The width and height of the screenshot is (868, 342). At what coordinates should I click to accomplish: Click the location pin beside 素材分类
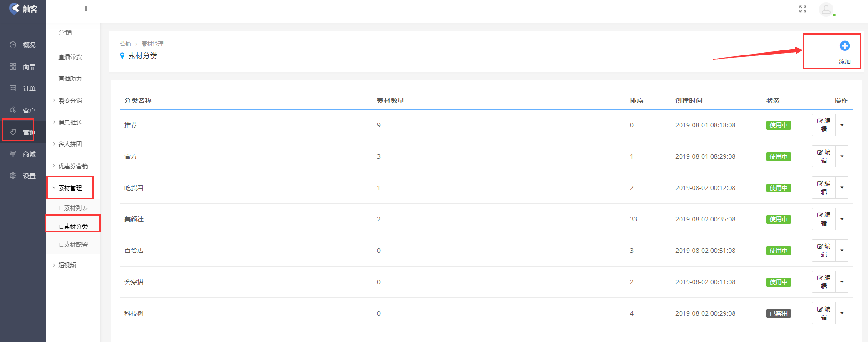(122, 55)
